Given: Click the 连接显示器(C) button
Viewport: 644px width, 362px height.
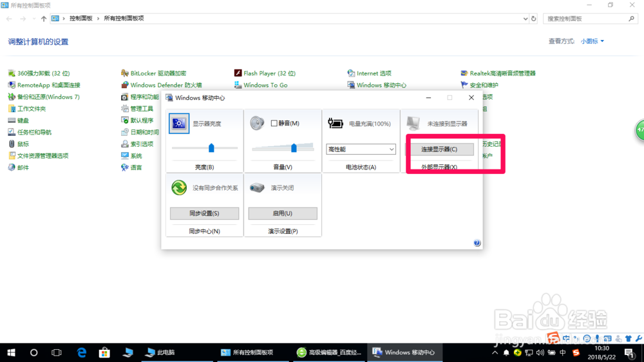Looking at the screenshot, I should (x=439, y=149).
